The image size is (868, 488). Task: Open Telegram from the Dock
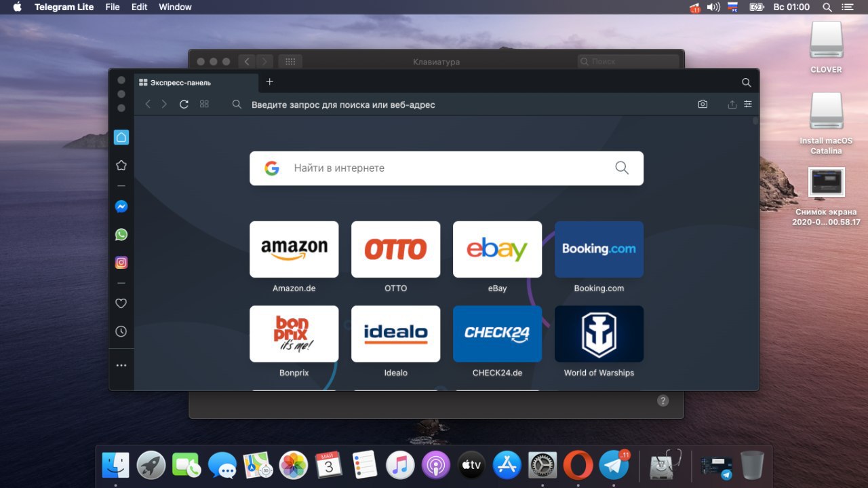tap(614, 466)
